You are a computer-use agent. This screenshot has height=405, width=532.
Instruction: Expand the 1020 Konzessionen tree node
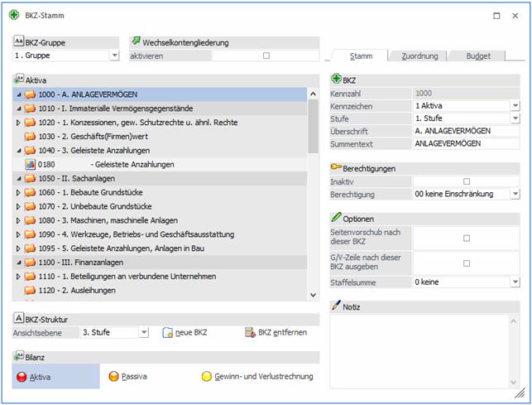coord(18,123)
